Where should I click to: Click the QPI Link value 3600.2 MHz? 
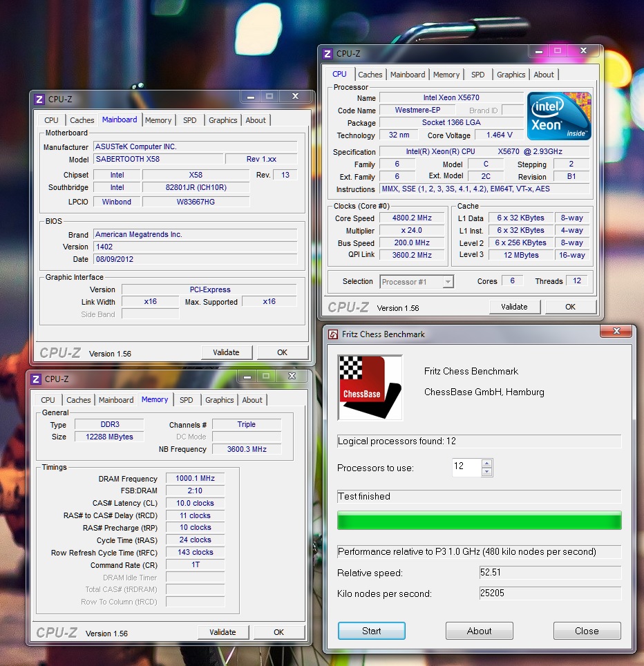pyautogui.click(x=412, y=255)
